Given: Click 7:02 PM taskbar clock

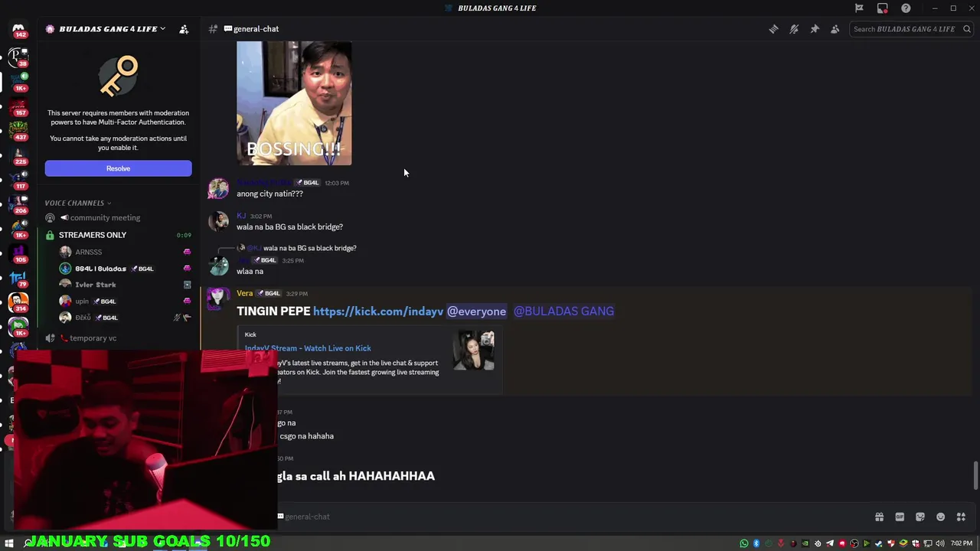Looking at the screenshot, I should pos(961,543).
